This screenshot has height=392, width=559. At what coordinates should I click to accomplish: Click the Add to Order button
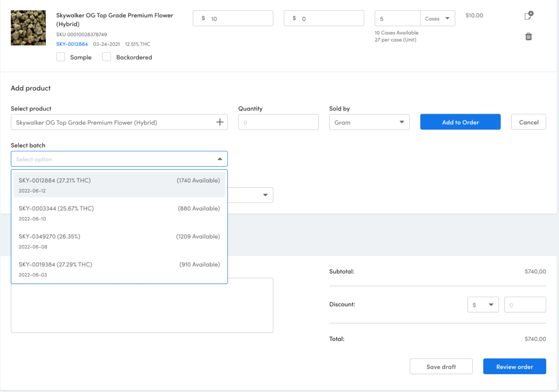coord(460,122)
